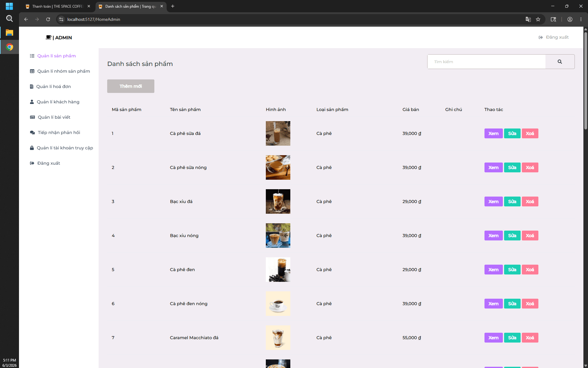Image resolution: width=588 pixels, height=368 pixels.
Task: Click the search magnifier button
Action: click(560, 62)
